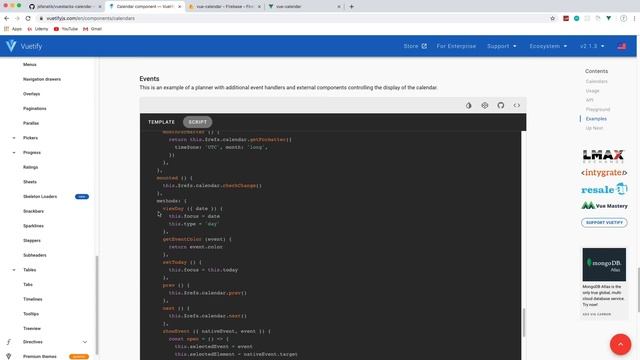Click the SUPPORT VUETIFY button

(604, 223)
